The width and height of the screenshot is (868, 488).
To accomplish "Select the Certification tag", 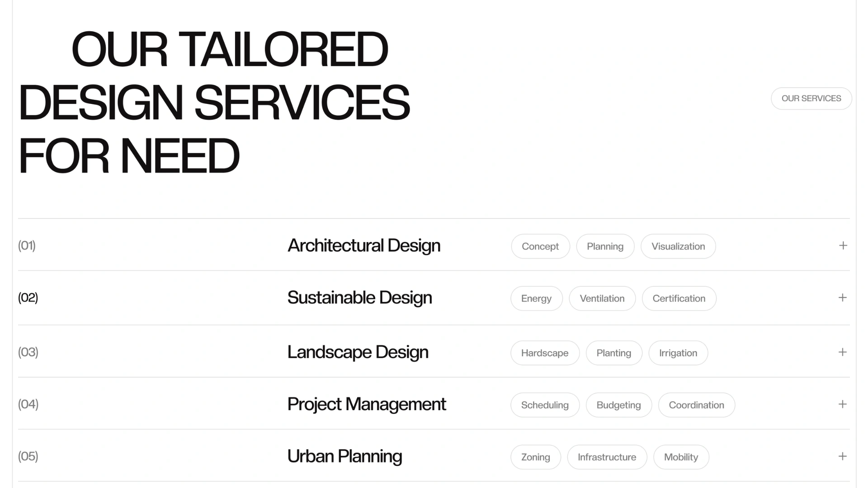I will (x=679, y=298).
